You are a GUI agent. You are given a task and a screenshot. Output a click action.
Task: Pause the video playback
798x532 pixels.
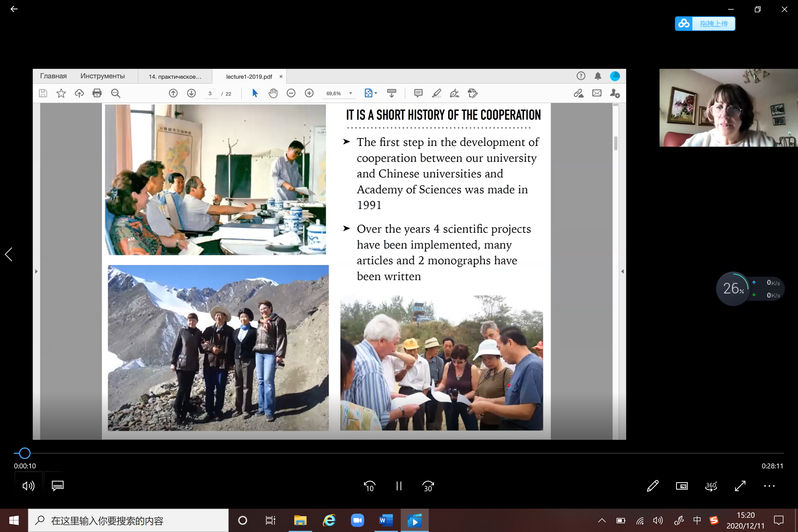click(x=399, y=486)
